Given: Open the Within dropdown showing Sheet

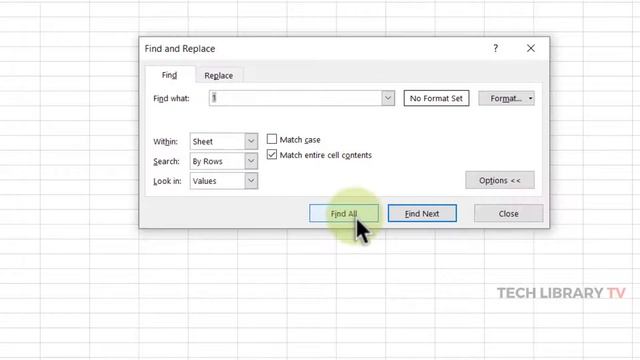Looking at the screenshot, I should [224, 142].
